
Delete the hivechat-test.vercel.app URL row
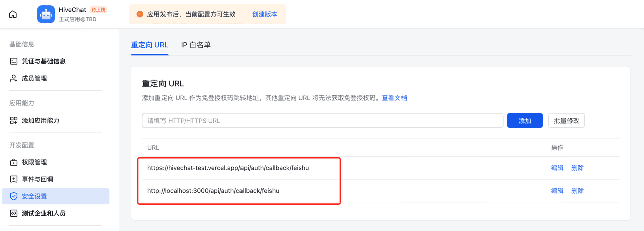[577, 168]
